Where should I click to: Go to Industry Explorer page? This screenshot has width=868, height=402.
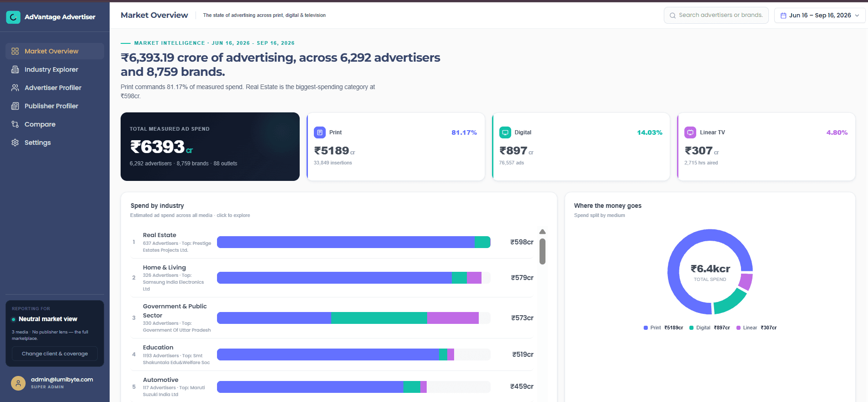coord(55,69)
